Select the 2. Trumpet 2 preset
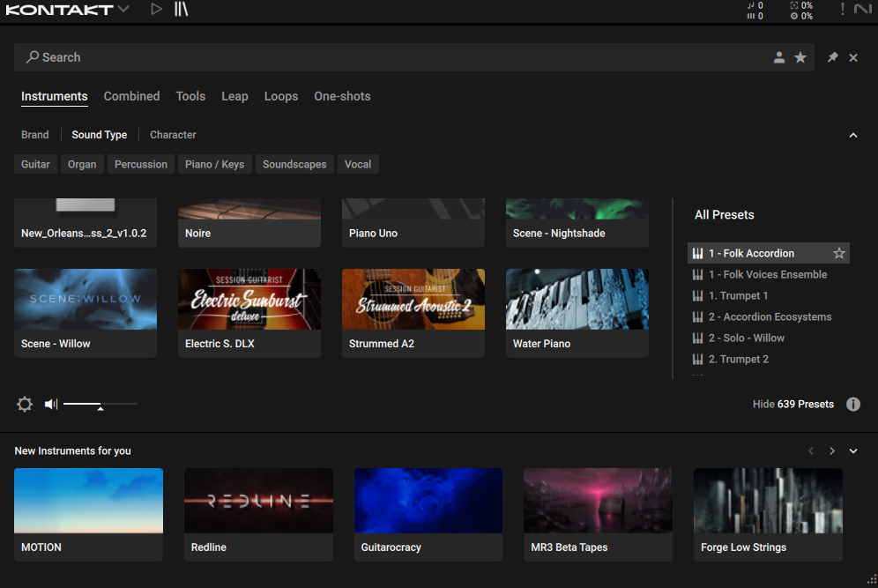This screenshot has width=878, height=588. [x=769, y=360]
